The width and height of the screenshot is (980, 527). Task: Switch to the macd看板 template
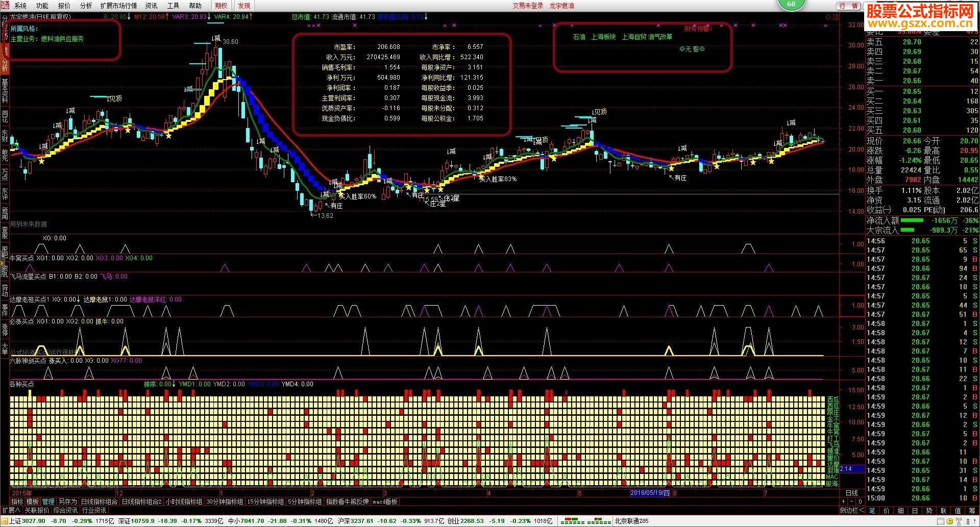click(x=385, y=502)
